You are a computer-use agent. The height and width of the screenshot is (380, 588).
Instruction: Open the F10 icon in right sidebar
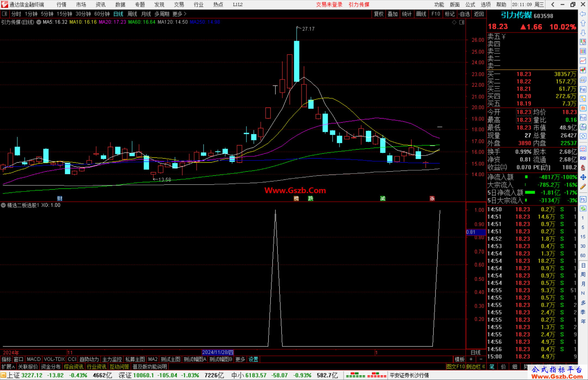coord(583,89)
